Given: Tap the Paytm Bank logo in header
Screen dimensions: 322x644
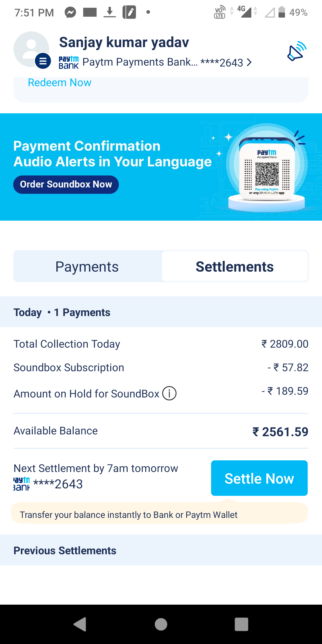Looking at the screenshot, I should (69, 63).
